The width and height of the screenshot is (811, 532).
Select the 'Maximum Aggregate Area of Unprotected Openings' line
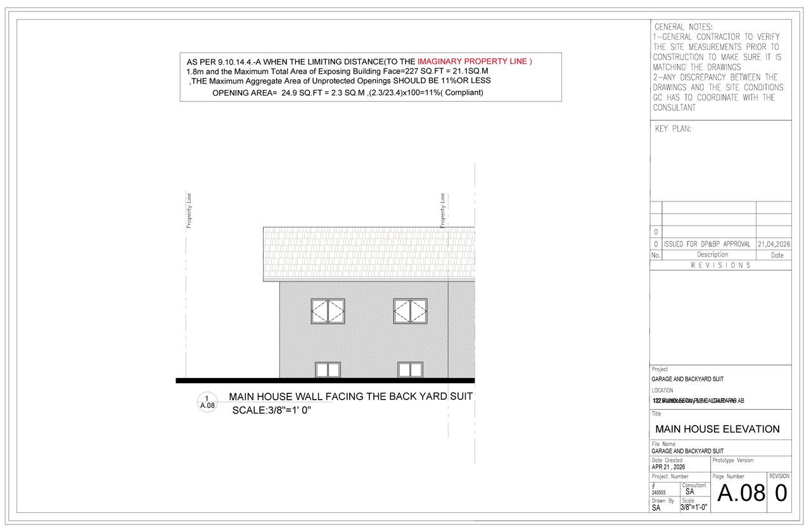click(340, 81)
